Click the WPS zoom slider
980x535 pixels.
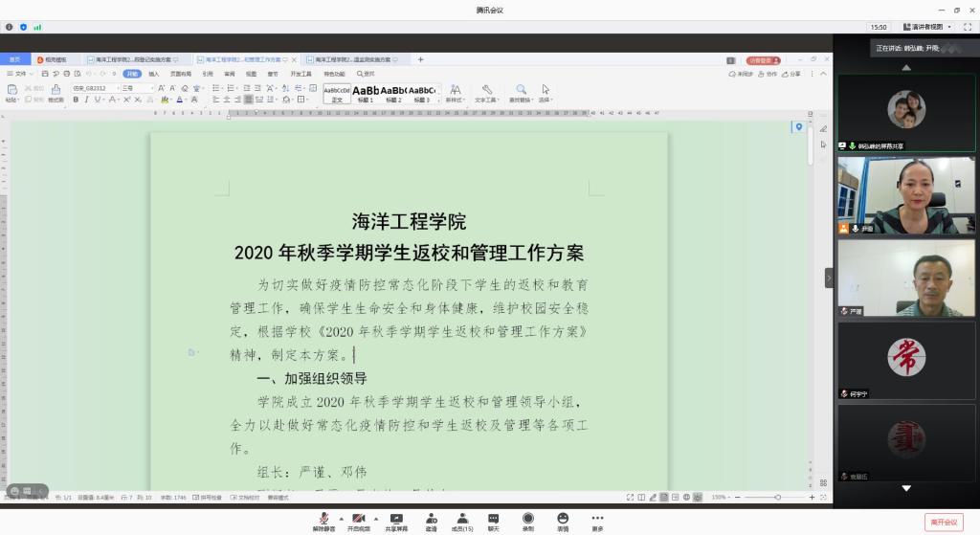[x=777, y=498]
